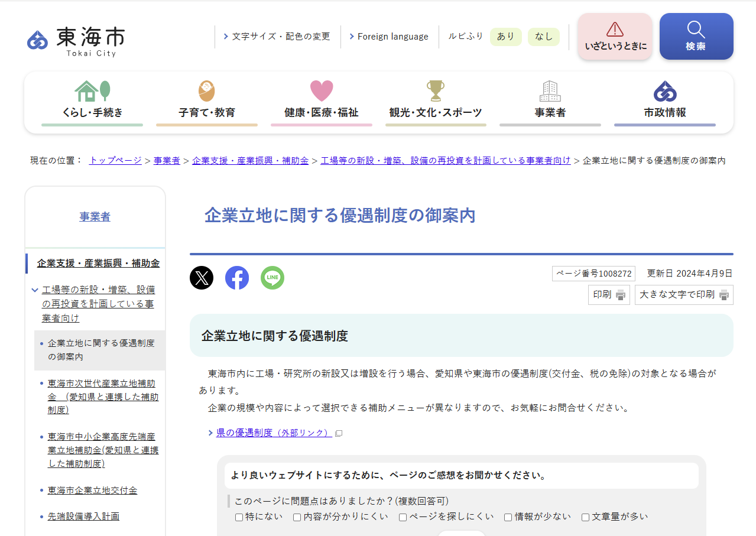This screenshot has height=536, width=756.
Task: Check the 内容が分かりにくい checkbox
Action: coord(297,517)
